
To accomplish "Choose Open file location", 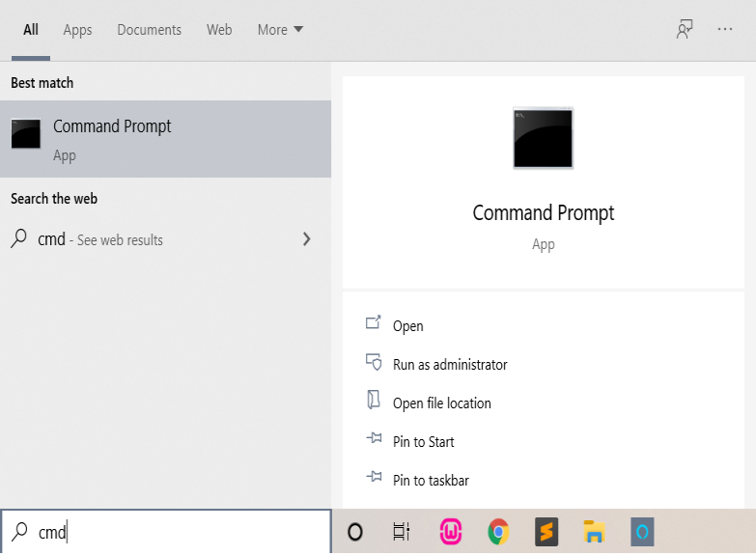I will (441, 403).
